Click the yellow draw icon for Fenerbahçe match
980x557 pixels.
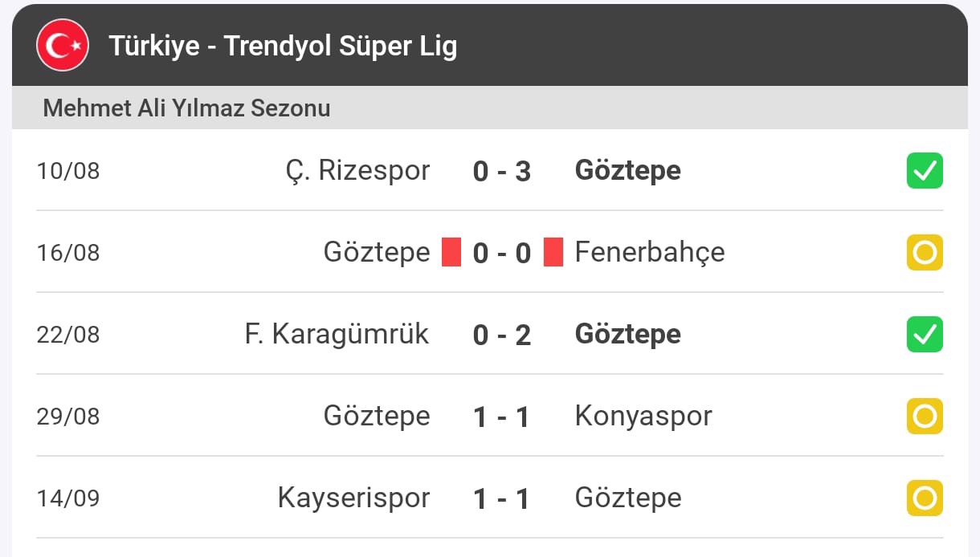coord(925,253)
